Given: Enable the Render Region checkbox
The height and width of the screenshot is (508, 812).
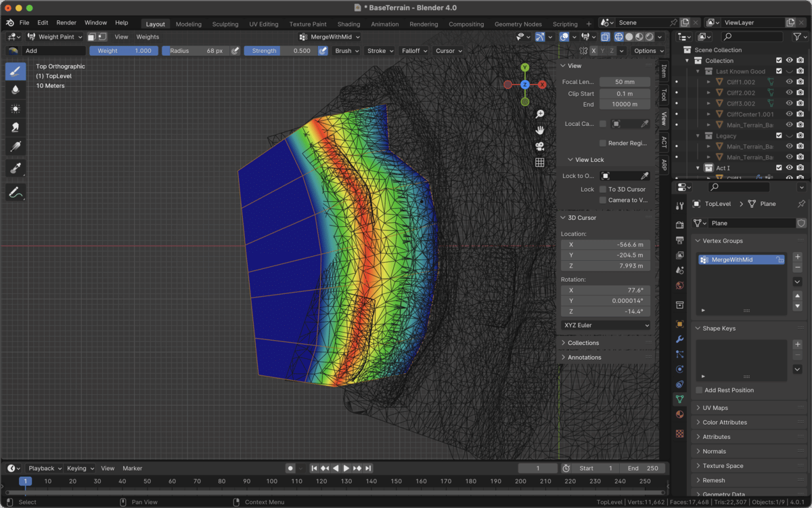Looking at the screenshot, I should coord(602,143).
